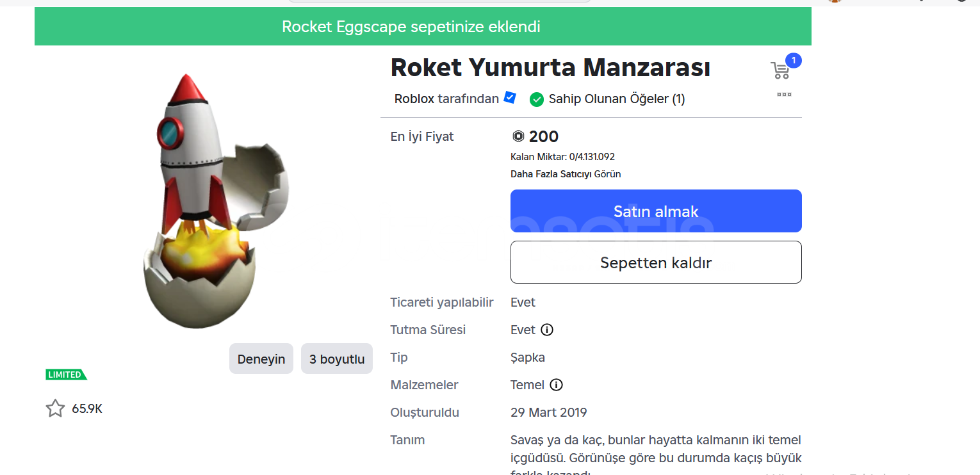Click Sepetten kaldır to remove item
The image size is (980, 475).
[x=656, y=262]
